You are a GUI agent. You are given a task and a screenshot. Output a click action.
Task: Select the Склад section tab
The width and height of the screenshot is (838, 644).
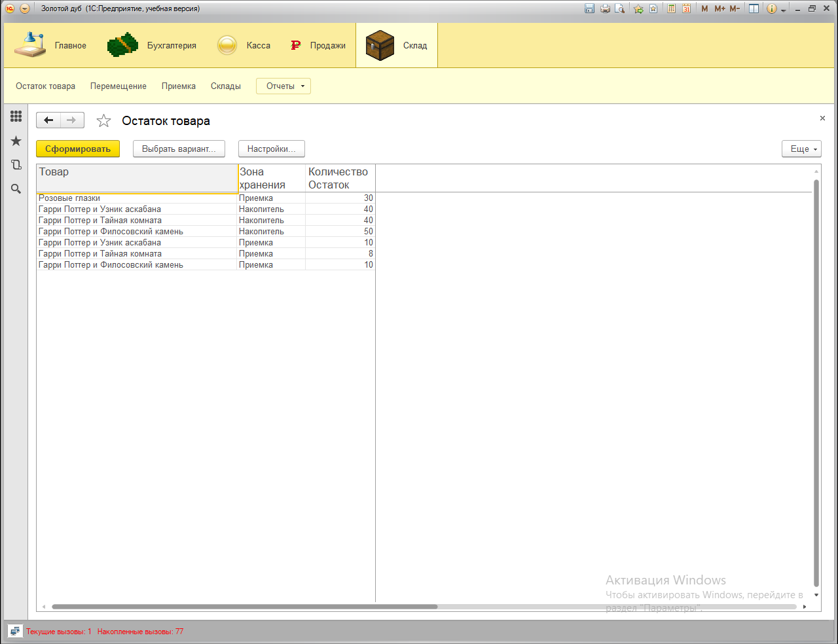point(397,45)
